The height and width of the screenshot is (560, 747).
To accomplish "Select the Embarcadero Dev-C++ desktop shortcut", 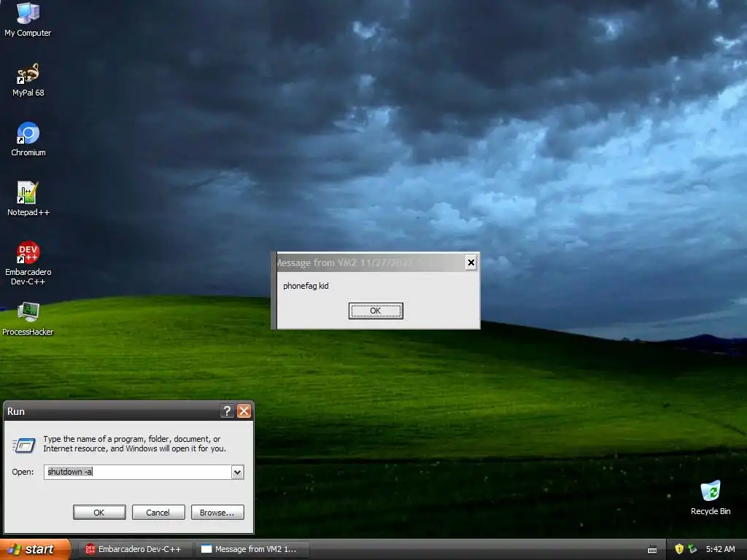I will (28, 263).
